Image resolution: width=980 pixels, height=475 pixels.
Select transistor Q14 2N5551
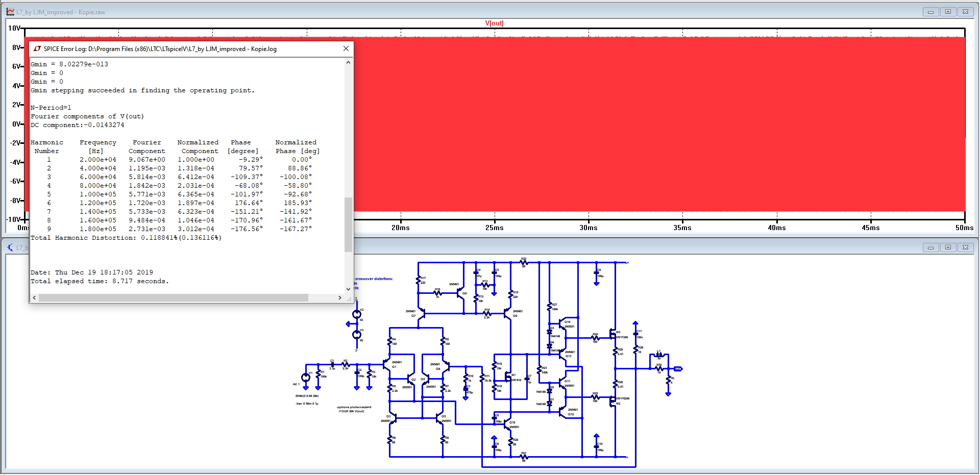tap(561, 323)
